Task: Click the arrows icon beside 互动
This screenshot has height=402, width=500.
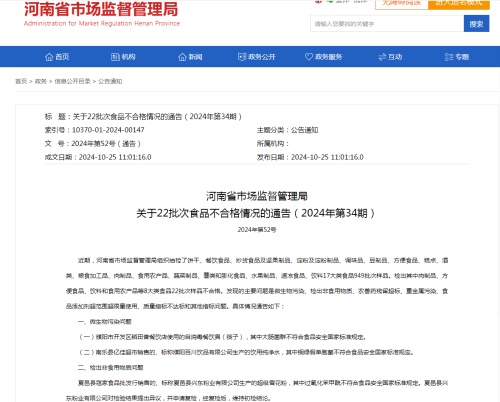Action: point(382,57)
